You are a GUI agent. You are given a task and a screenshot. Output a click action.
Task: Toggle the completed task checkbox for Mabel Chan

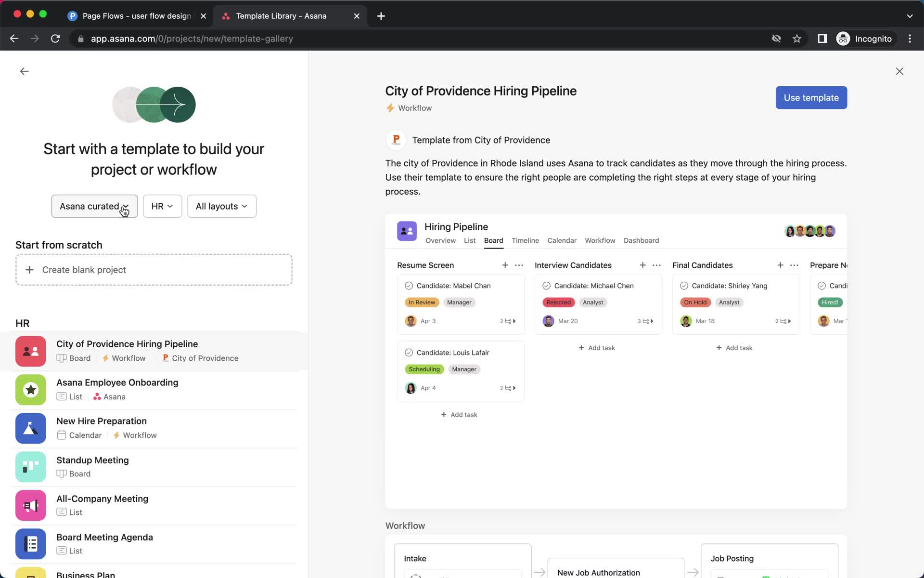click(409, 285)
